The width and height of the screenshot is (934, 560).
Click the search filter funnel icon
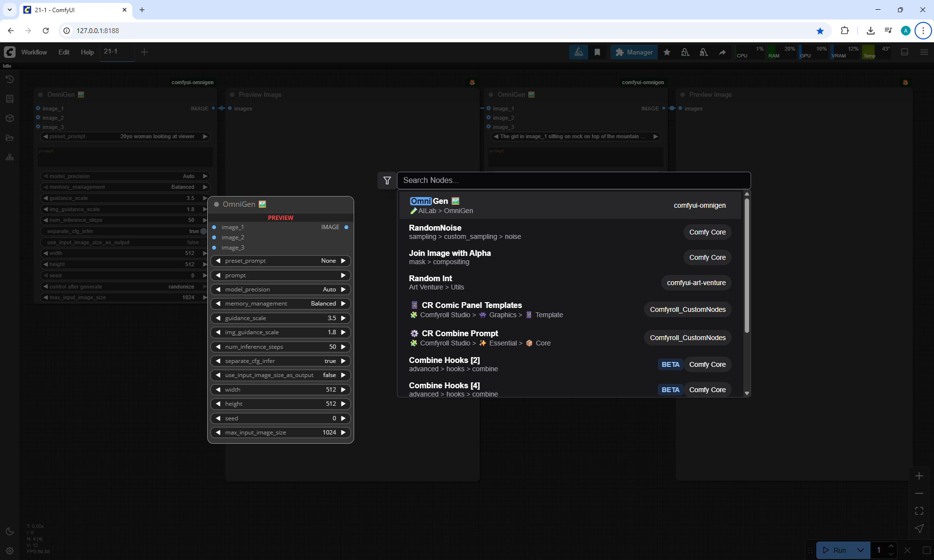pos(387,181)
